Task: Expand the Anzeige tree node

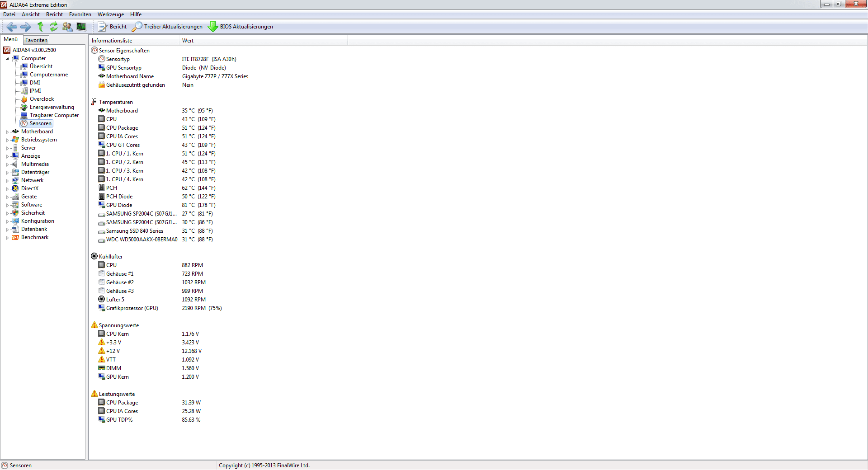Action: click(7, 156)
